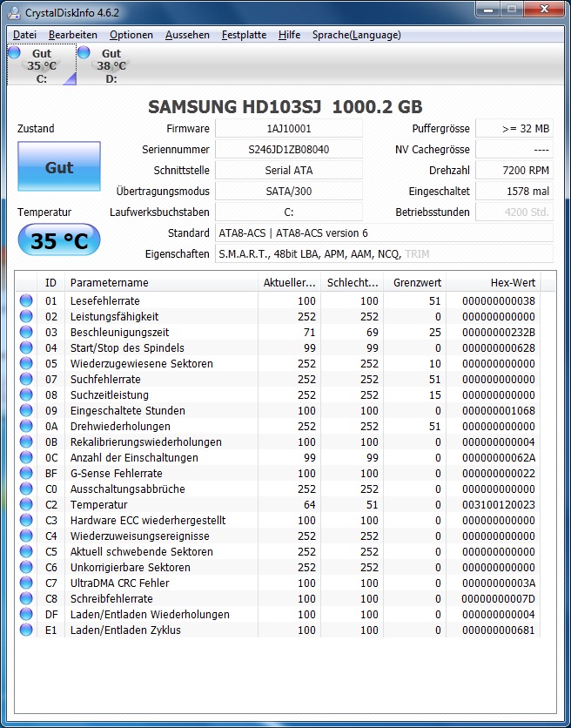Open the Aussehen menu
Viewport: 571px width, 728px height.
click(x=187, y=35)
